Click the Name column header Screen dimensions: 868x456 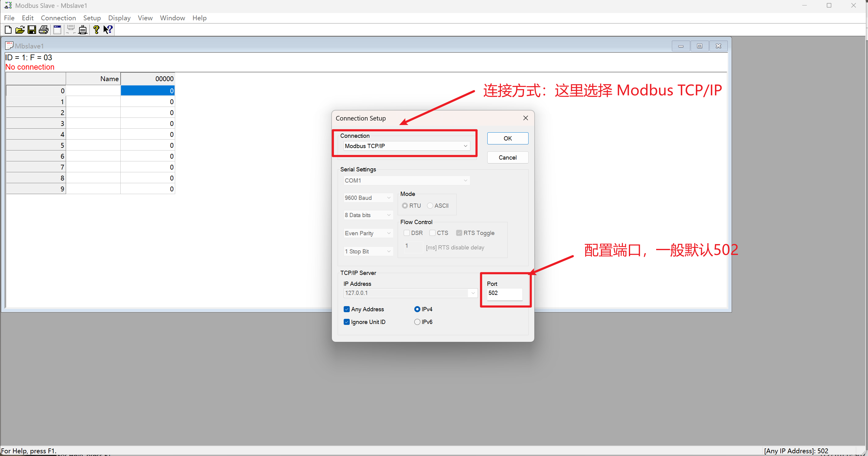93,79
